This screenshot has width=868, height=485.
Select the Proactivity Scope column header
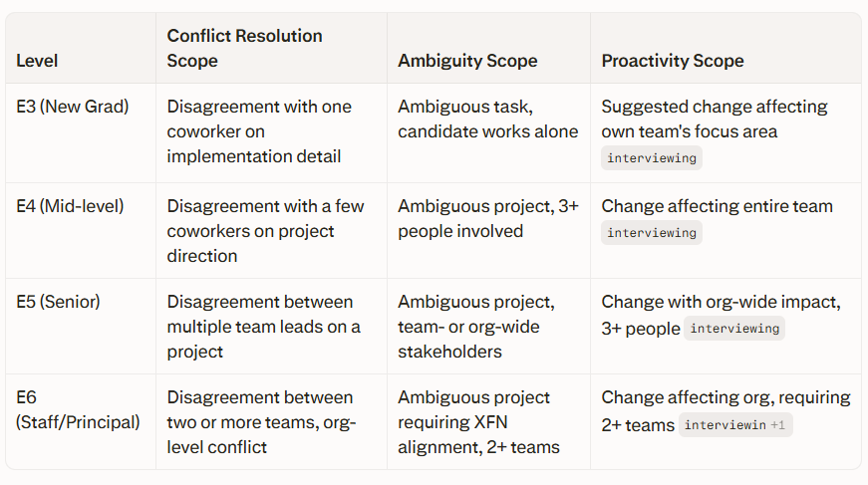[673, 61]
